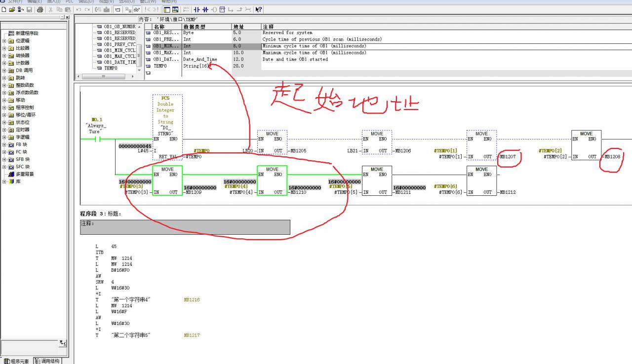
Task: Insert a normally closed contact from toolbar
Action: (205, 10)
